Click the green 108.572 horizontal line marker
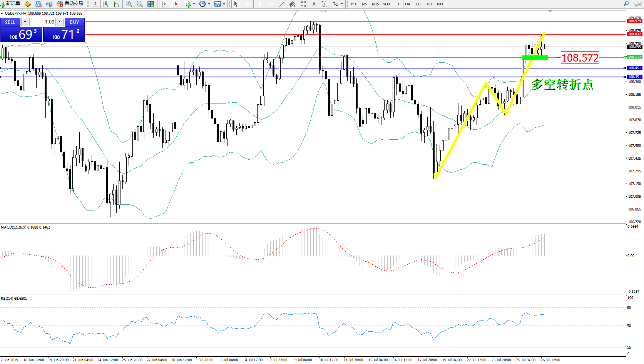Screen dimensions: 644x364 (535, 57)
